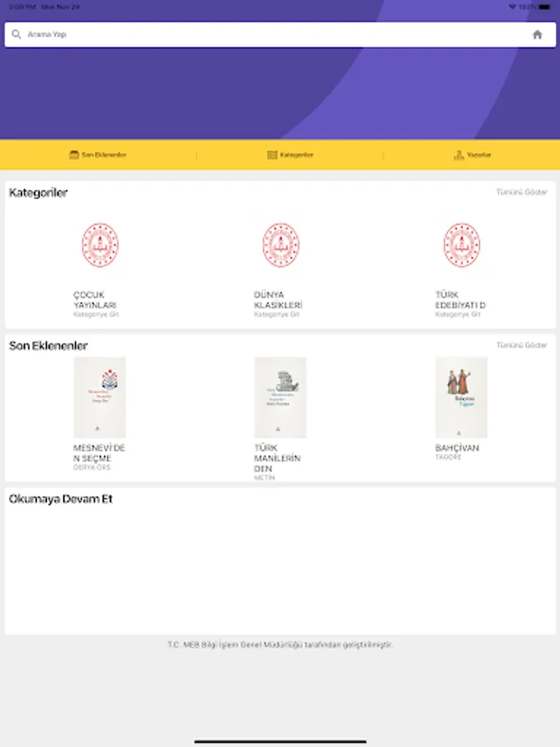Click the Wi-Fi icon in status bar
The height and width of the screenshot is (747, 560).
[513, 7]
